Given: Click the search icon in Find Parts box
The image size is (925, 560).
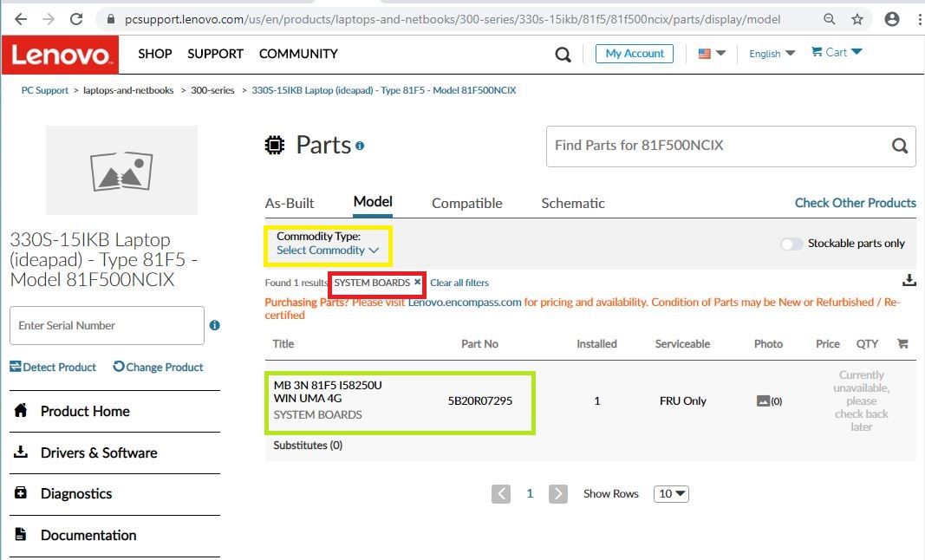Looking at the screenshot, I should [900, 146].
